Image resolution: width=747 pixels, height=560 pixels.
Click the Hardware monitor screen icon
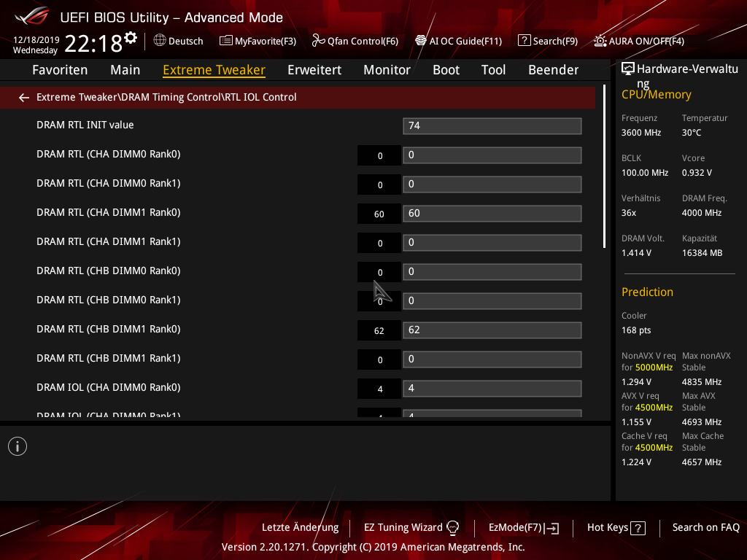pos(628,69)
